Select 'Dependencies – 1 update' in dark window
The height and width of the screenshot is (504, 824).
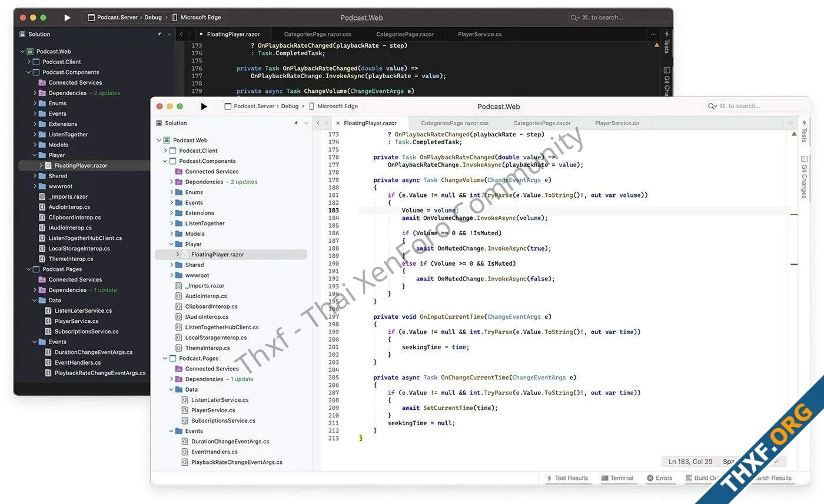[x=82, y=290]
